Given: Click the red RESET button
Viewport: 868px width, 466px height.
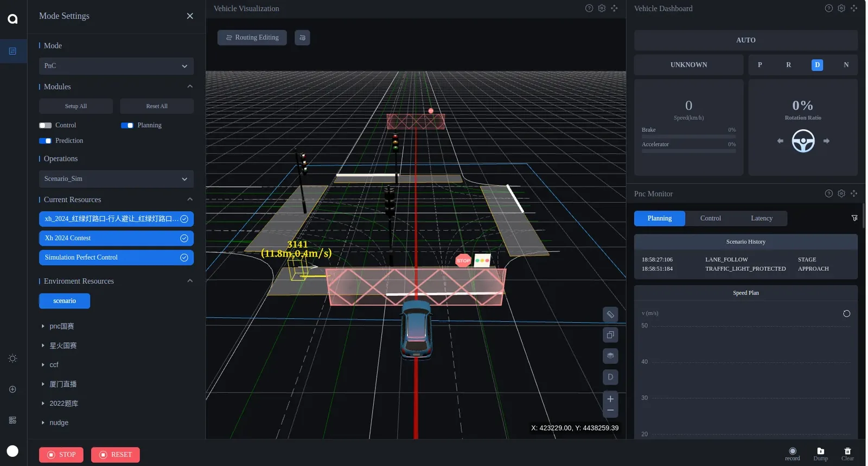Looking at the screenshot, I should [116, 455].
